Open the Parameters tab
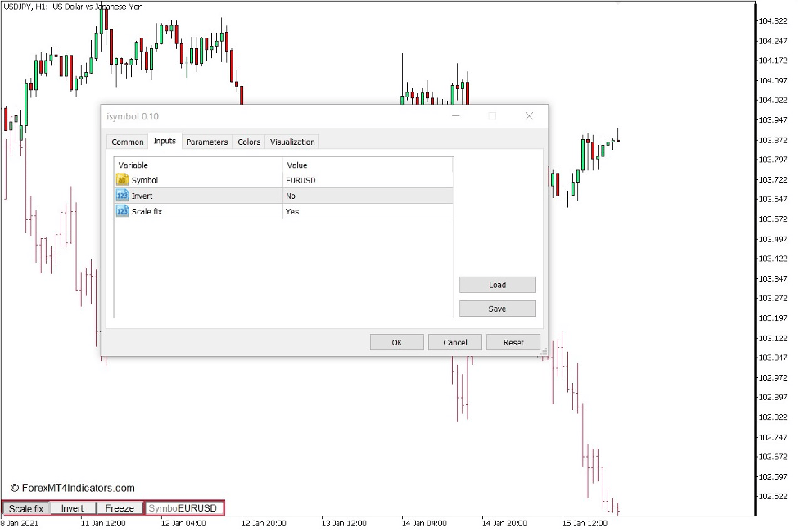Screen dimensions: 800x532 [x=206, y=142]
